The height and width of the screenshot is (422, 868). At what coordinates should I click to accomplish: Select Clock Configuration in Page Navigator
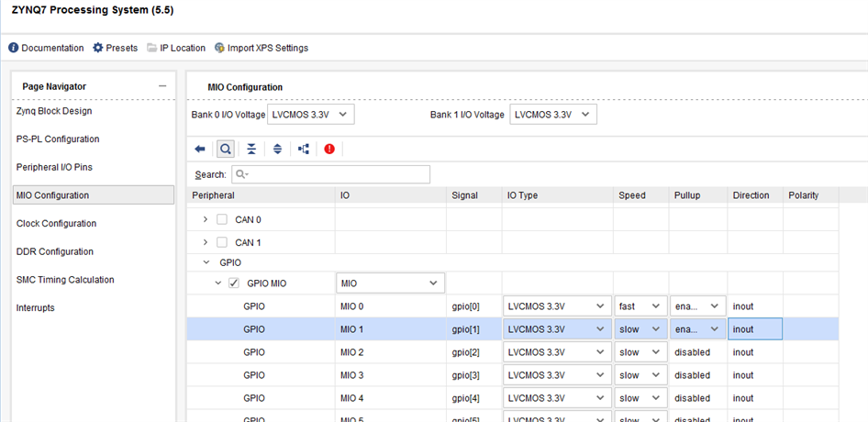click(56, 224)
